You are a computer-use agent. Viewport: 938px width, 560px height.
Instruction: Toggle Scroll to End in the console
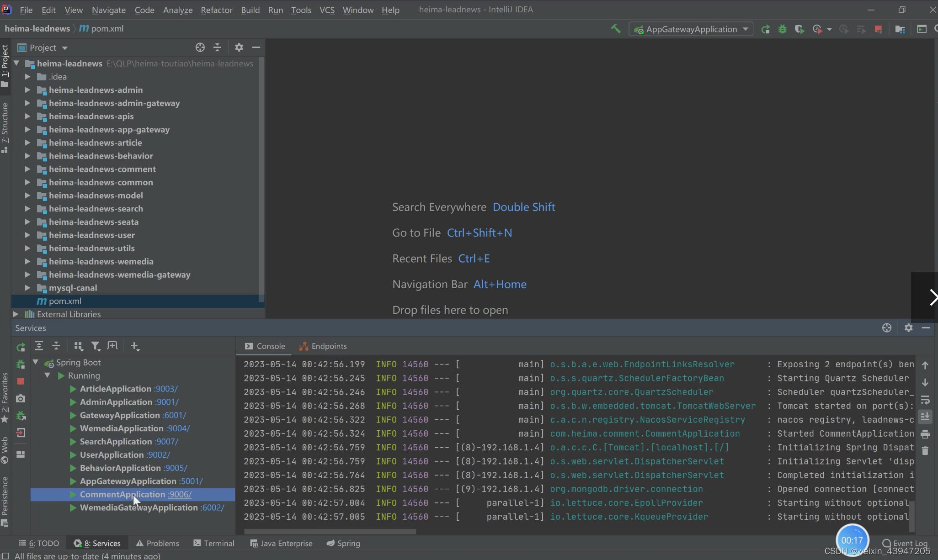pos(925,417)
